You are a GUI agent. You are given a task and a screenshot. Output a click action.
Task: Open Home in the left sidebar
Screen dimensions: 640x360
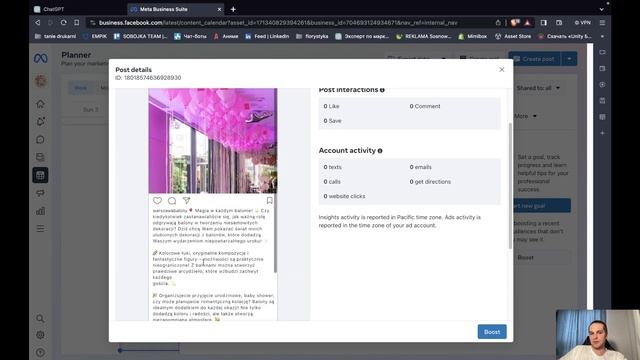tap(40, 104)
